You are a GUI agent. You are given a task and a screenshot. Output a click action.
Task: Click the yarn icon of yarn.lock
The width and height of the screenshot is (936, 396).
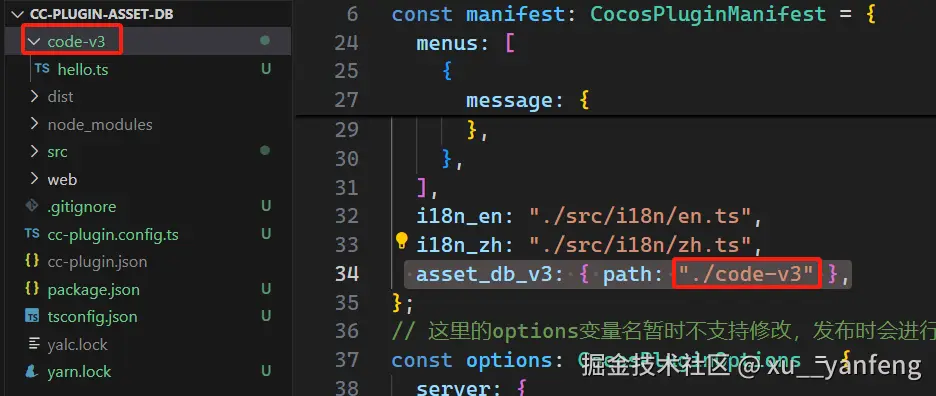32,372
